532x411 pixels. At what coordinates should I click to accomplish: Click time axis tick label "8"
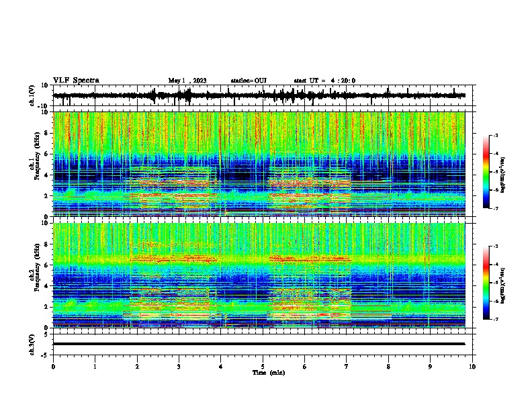pyautogui.click(x=388, y=366)
